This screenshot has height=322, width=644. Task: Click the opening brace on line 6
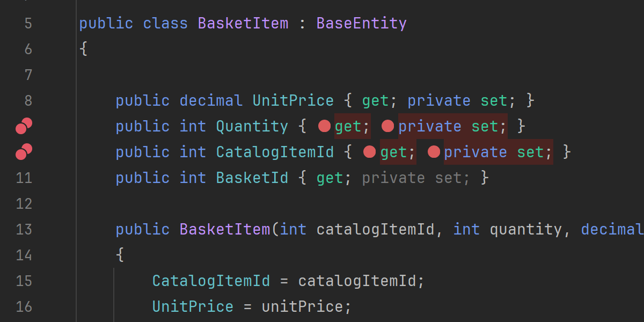pos(83,49)
